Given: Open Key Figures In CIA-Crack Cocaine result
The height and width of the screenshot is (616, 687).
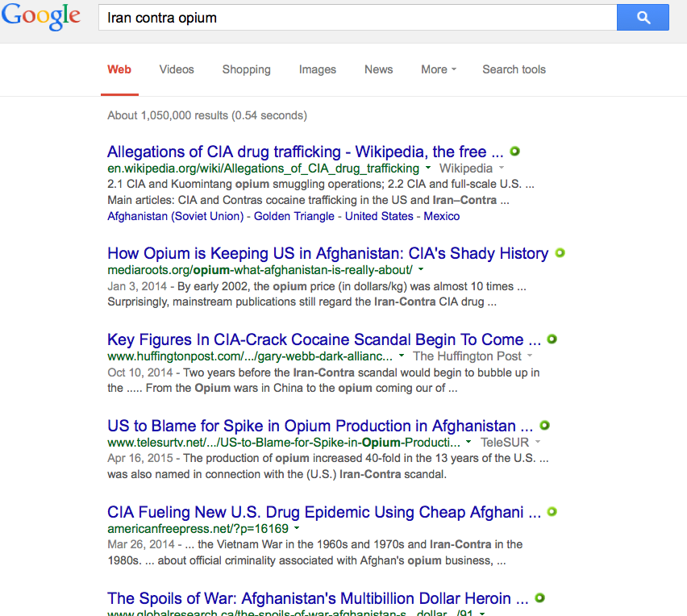Looking at the screenshot, I should (x=324, y=339).
